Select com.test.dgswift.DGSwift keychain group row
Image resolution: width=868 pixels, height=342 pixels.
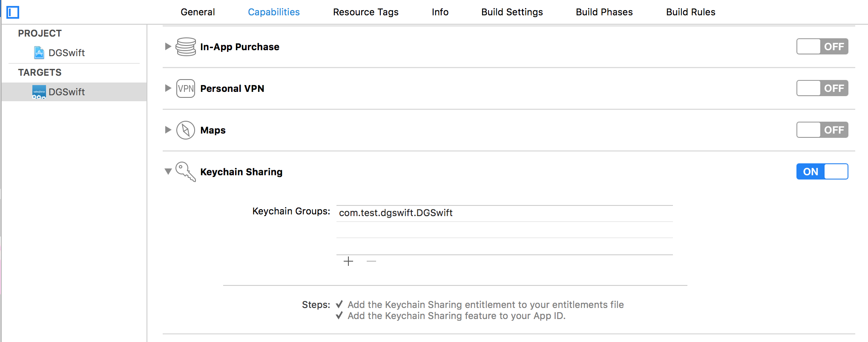pos(505,213)
